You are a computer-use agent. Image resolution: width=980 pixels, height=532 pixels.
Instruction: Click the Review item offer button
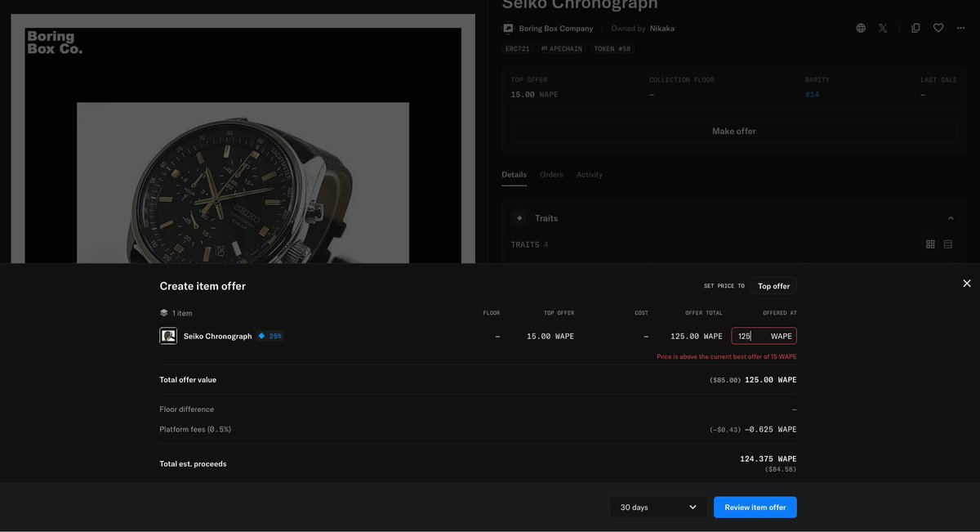755,507
